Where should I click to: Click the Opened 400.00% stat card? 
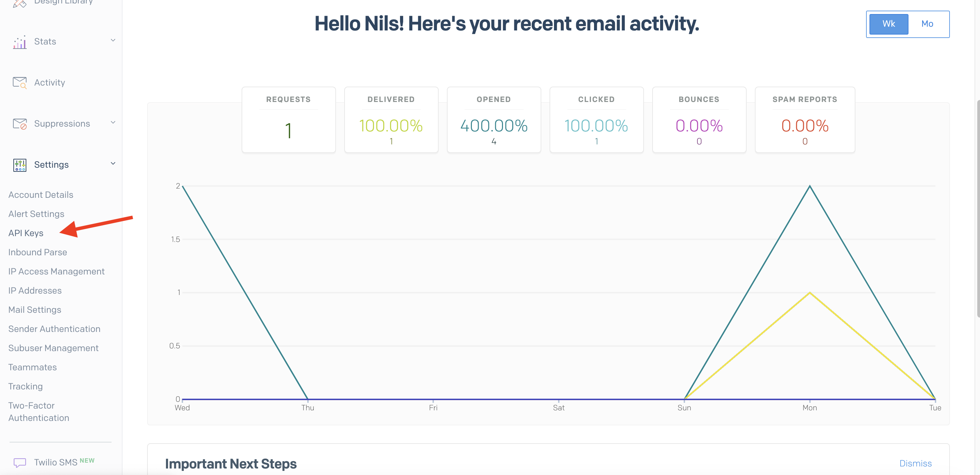click(494, 120)
